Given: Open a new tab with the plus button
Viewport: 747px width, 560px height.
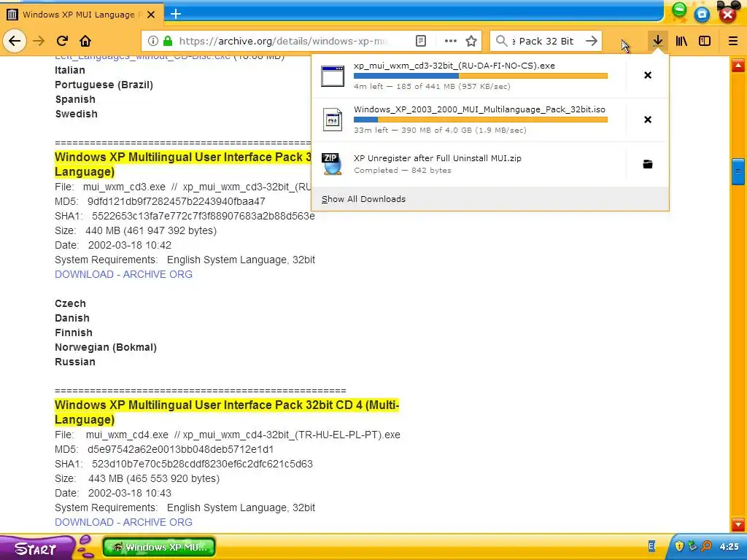Looking at the screenshot, I should [x=176, y=14].
